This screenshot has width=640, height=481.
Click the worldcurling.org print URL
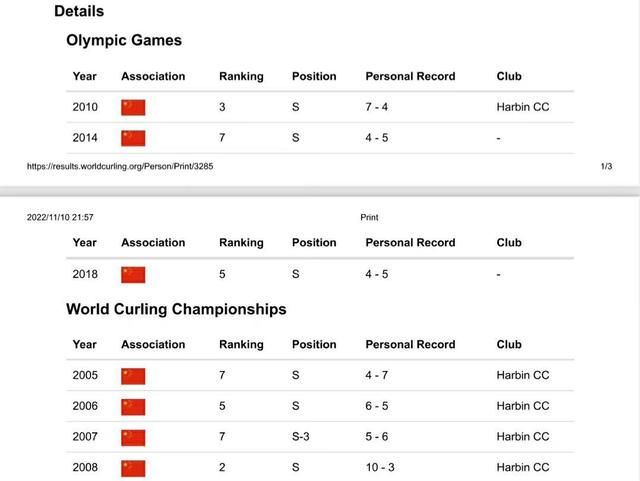coord(120,166)
